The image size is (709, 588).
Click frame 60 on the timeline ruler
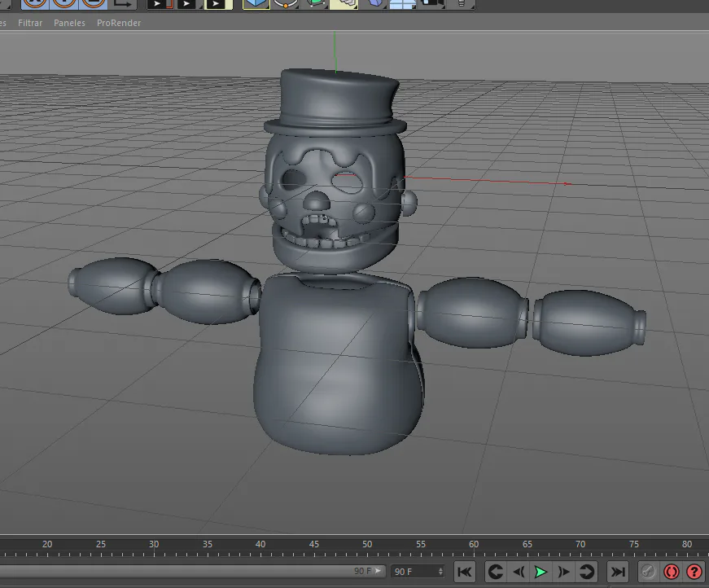[474, 545]
